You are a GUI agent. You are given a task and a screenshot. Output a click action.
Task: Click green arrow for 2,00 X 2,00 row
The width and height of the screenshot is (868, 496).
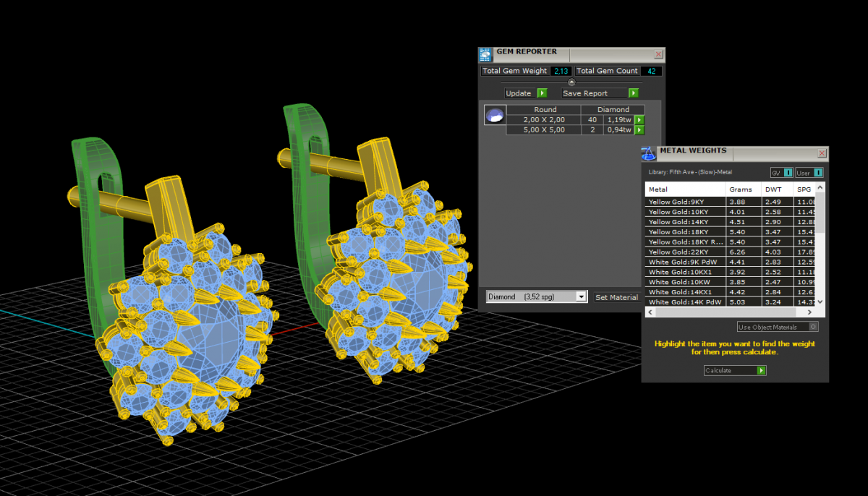[x=639, y=120]
